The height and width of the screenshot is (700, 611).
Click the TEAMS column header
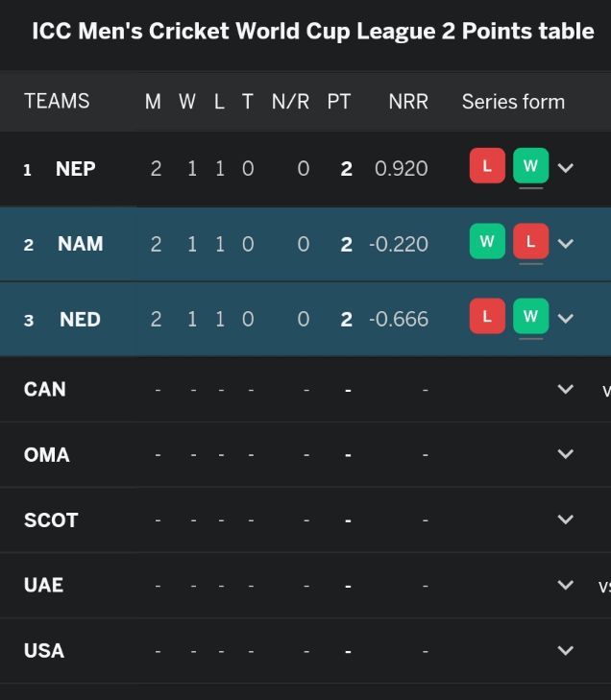tap(57, 102)
